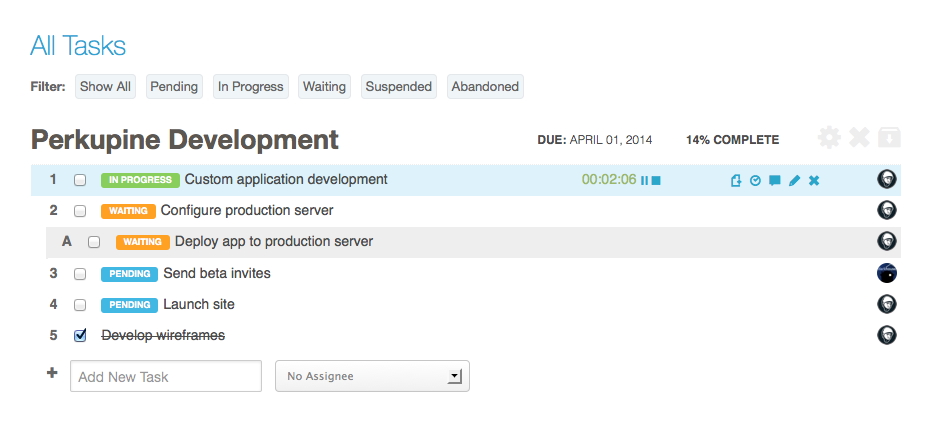Image resolution: width=926 pixels, height=423 pixels.
Task: Uncheck the Develop wireframes checkbox
Action: click(80, 336)
